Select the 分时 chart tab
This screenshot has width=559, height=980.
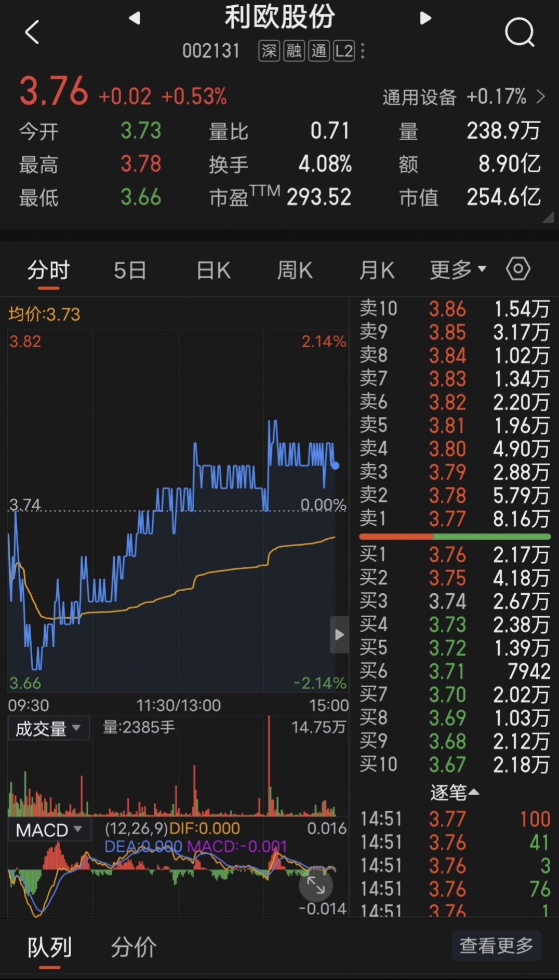[48, 270]
